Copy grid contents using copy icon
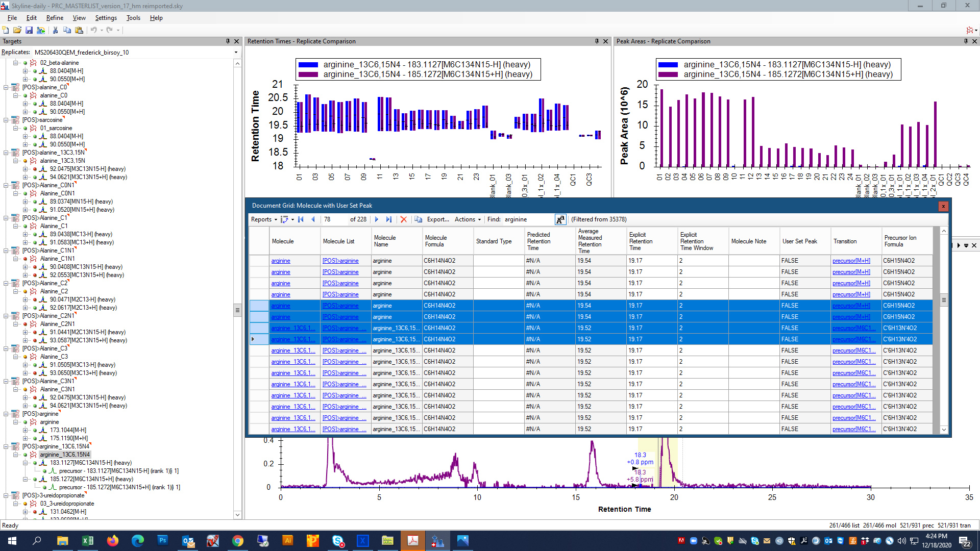Image resolution: width=980 pixels, height=551 pixels. [418, 219]
